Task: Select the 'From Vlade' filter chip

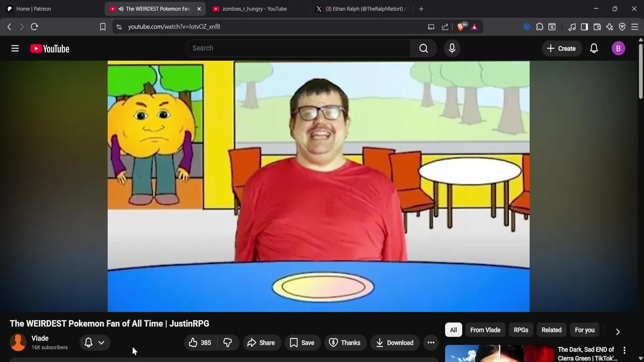Action: click(x=485, y=330)
